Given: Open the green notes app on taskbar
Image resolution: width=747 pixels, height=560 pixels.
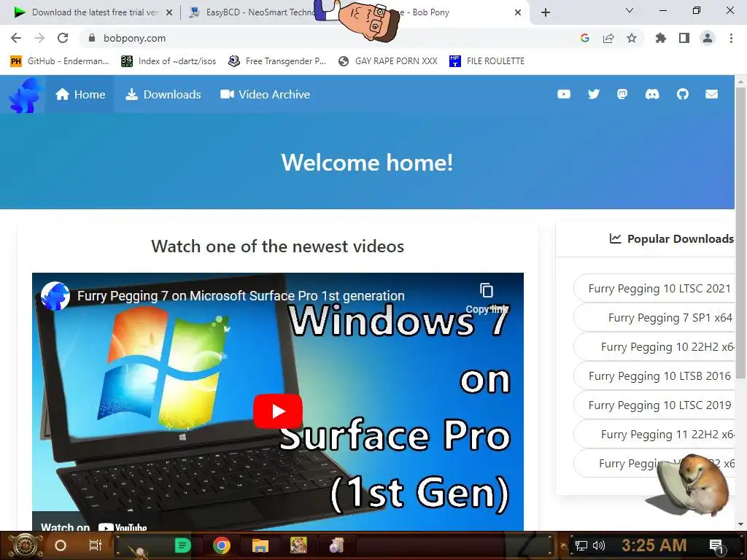Looking at the screenshot, I should [x=182, y=545].
